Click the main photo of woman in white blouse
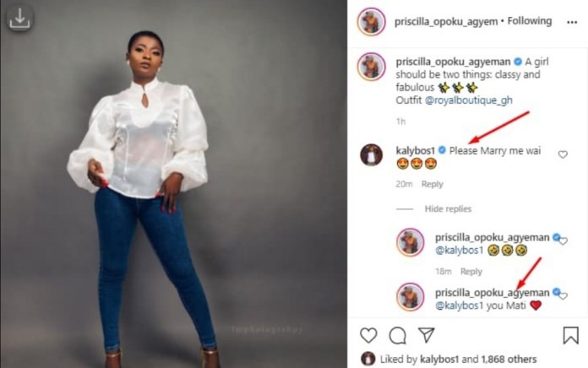The width and height of the screenshot is (588, 368). (x=173, y=184)
